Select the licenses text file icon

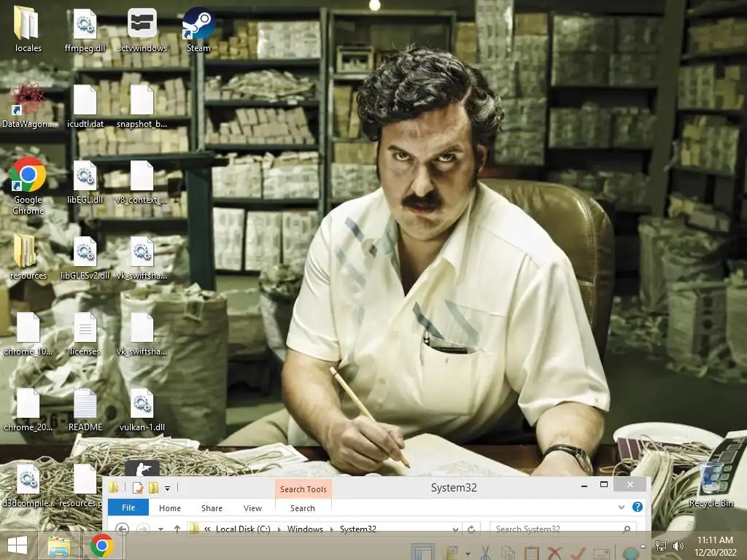pyautogui.click(x=85, y=333)
